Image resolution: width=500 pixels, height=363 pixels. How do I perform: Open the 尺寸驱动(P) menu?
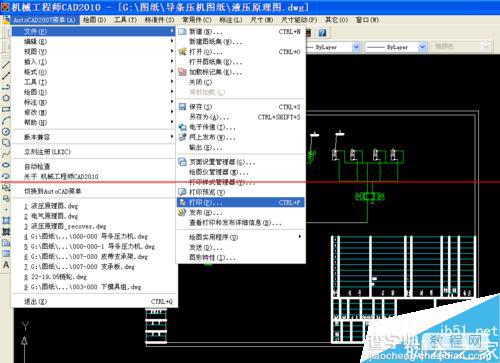click(298, 20)
